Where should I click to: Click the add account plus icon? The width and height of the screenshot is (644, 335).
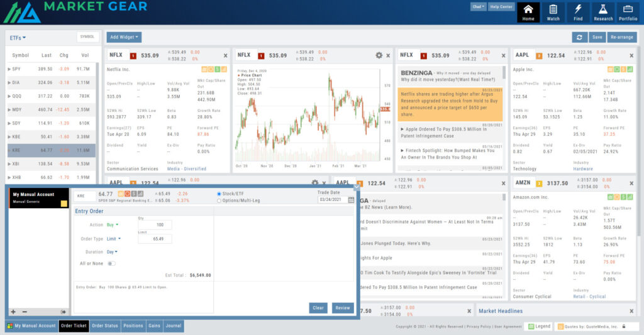point(13,312)
